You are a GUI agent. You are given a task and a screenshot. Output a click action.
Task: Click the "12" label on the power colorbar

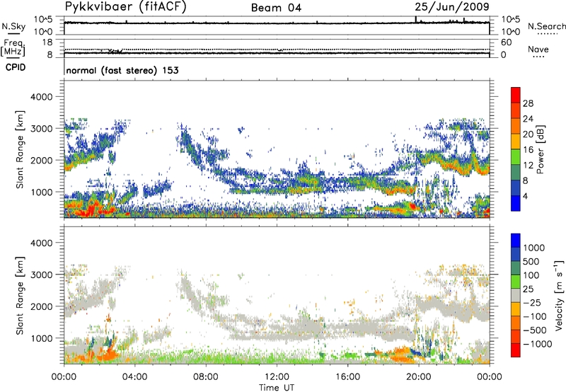[x=528, y=166]
